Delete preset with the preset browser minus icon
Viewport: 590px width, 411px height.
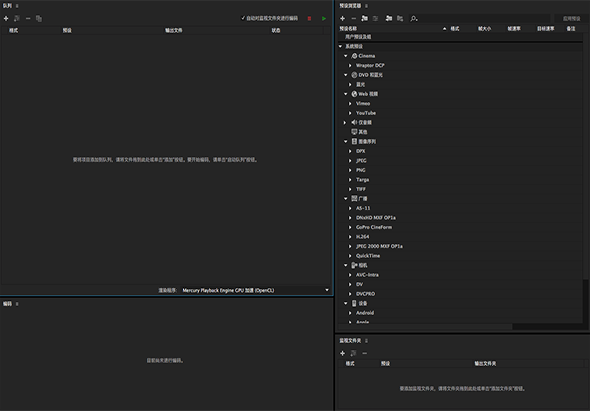(x=353, y=18)
